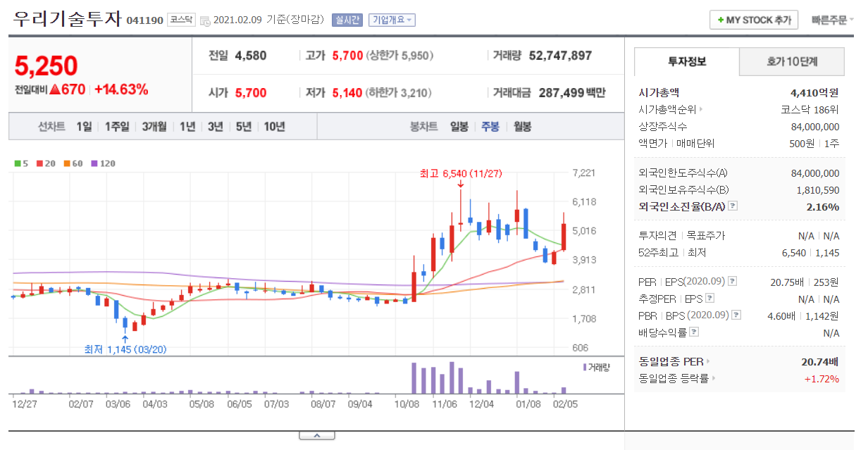This screenshot has width=868, height=450.
Task: Switch to the 호가10단계 tab
Action: point(792,62)
